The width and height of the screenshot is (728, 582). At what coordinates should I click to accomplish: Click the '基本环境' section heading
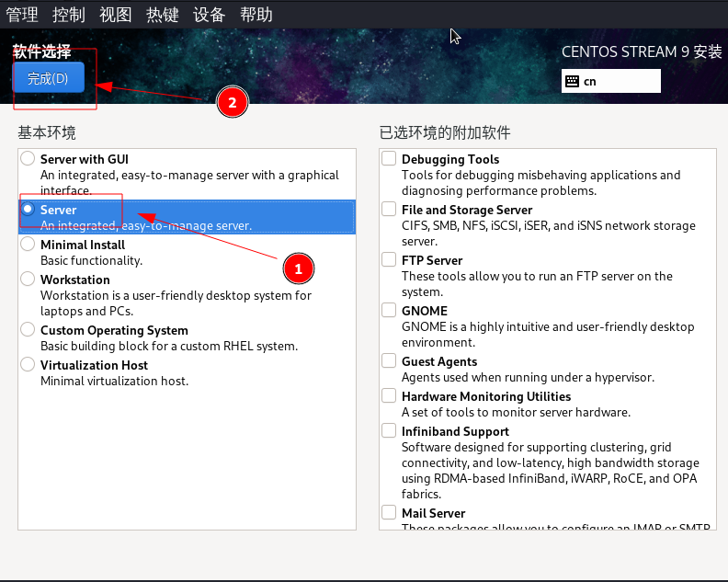point(47,132)
